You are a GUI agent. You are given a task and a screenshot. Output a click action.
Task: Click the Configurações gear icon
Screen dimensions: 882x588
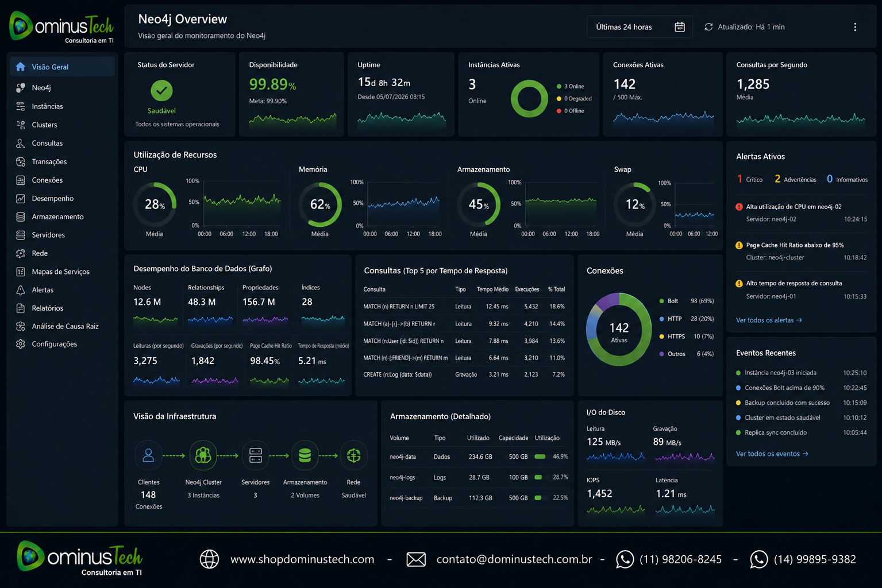[x=21, y=344]
